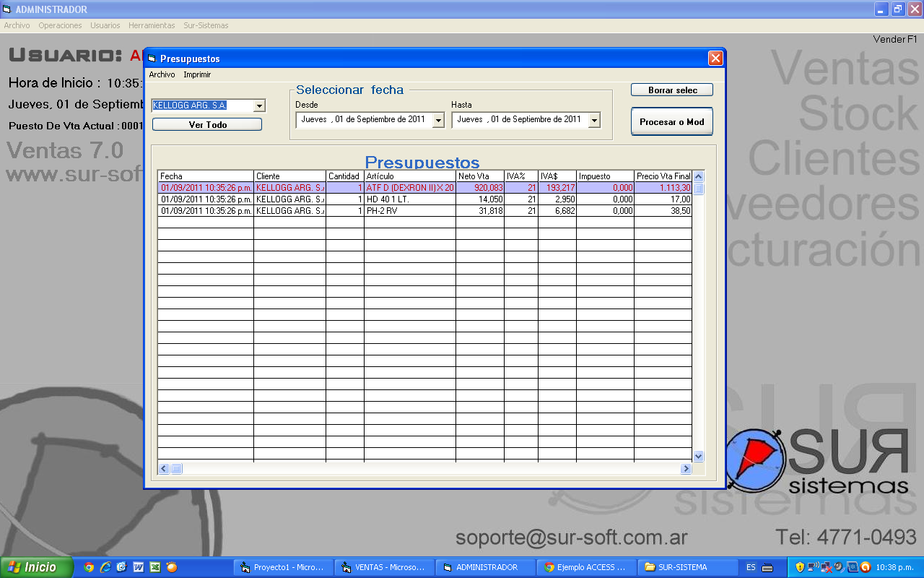Click the horizontal scrollbar thumb
Image resolution: width=924 pixels, height=578 pixels.
pyautogui.click(x=176, y=469)
